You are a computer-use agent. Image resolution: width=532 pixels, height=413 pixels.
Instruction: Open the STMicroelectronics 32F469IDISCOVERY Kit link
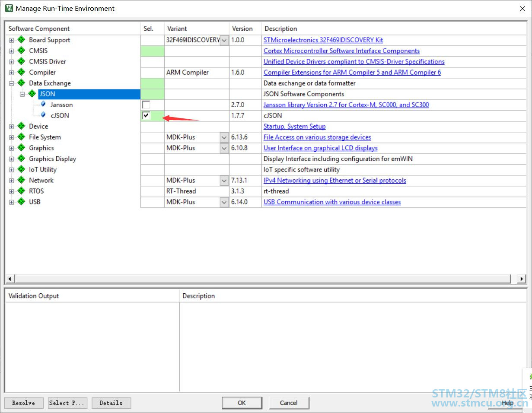[x=323, y=40]
